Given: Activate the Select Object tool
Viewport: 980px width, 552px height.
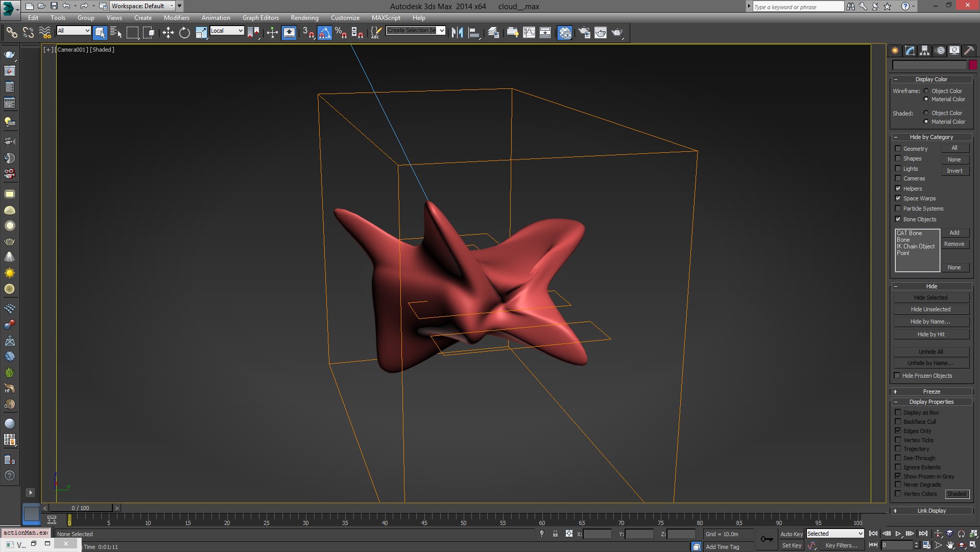Looking at the screenshot, I should click(100, 33).
